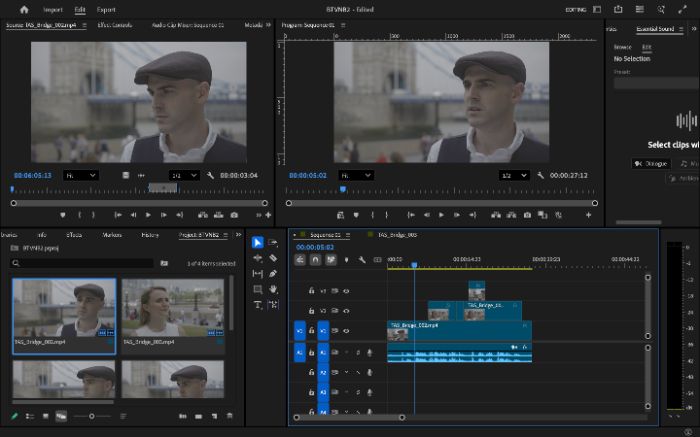Open the Home screen icon
The height and width of the screenshot is (437, 700).
[x=24, y=9]
